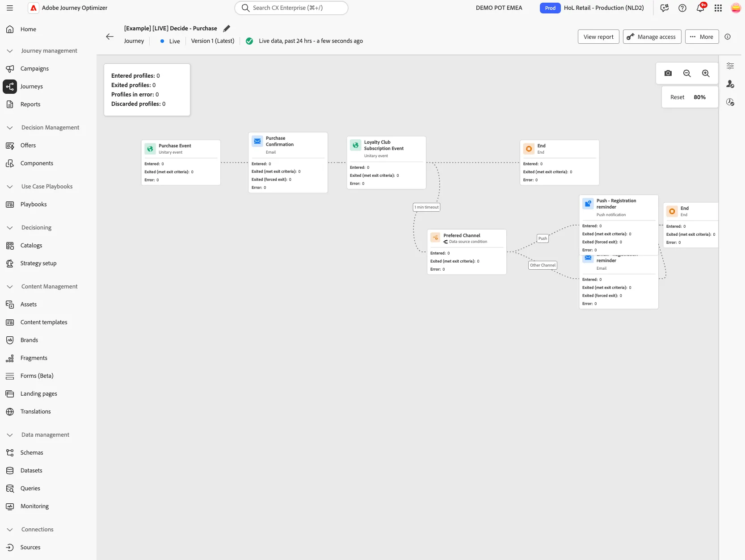The width and height of the screenshot is (745, 560).
Task: Collapse the Journey management section
Action: click(x=10, y=51)
